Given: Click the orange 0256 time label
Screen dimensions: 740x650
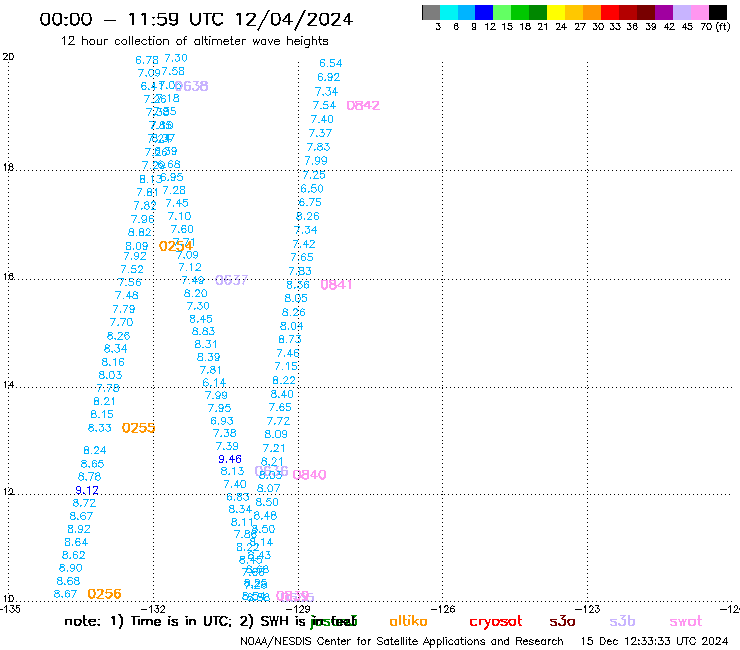Looking at the screenshot, I should pyautogui.click(x=104, y=594).
